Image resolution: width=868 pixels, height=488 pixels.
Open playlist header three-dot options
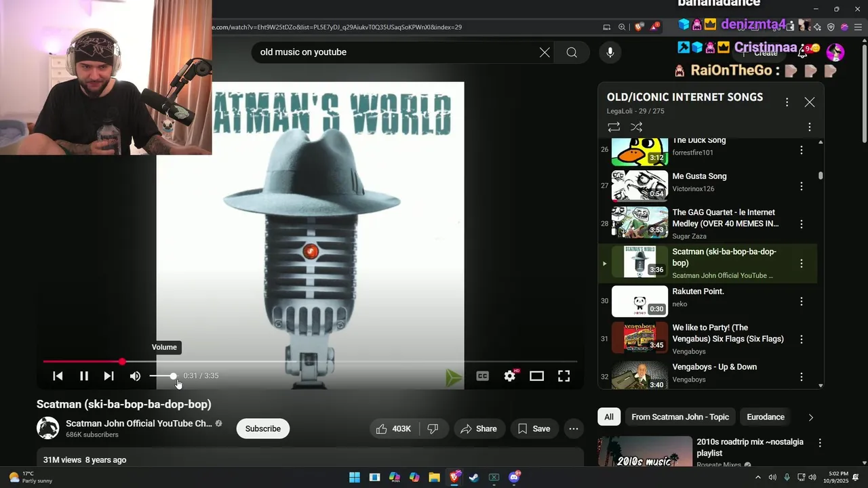pos(787,102)
